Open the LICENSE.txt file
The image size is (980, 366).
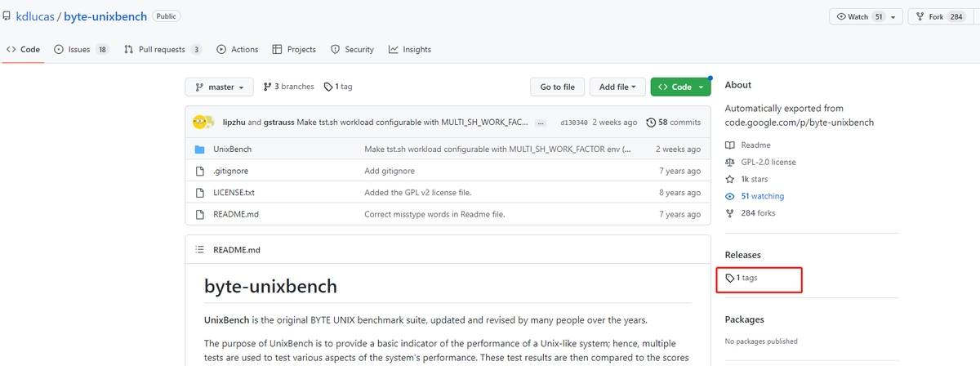(234, 193)
